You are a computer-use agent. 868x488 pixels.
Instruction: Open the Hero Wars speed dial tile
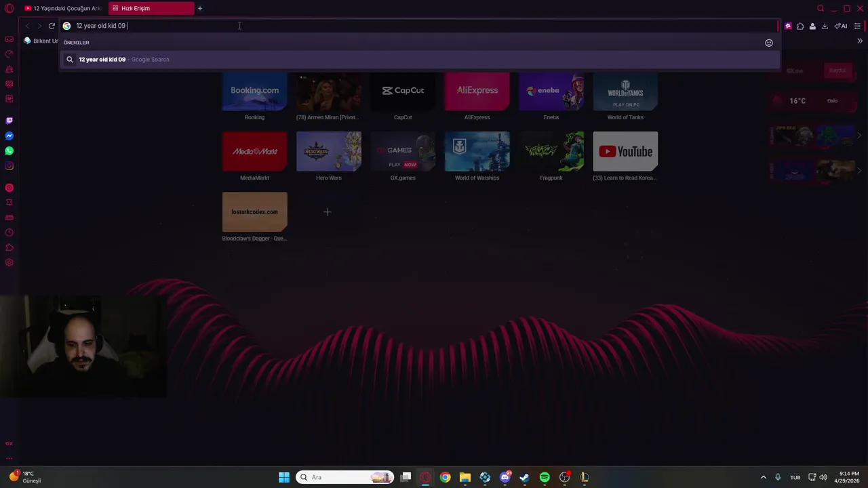[x=329, y=151]
